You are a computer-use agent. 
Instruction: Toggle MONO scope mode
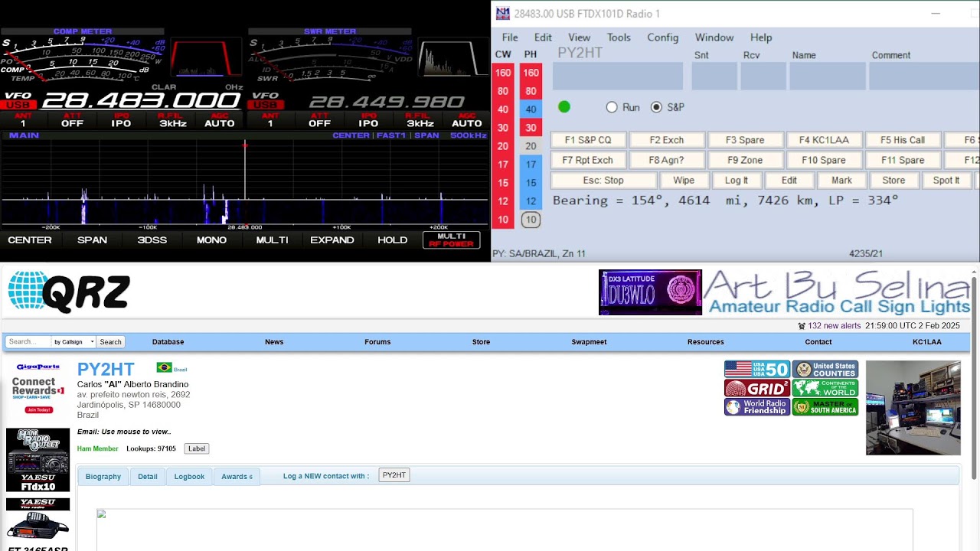(211, 240)
